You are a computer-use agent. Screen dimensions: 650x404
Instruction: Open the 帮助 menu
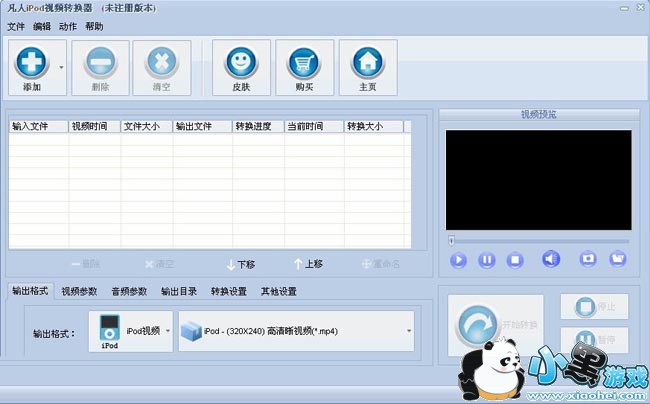coord(94,27)
